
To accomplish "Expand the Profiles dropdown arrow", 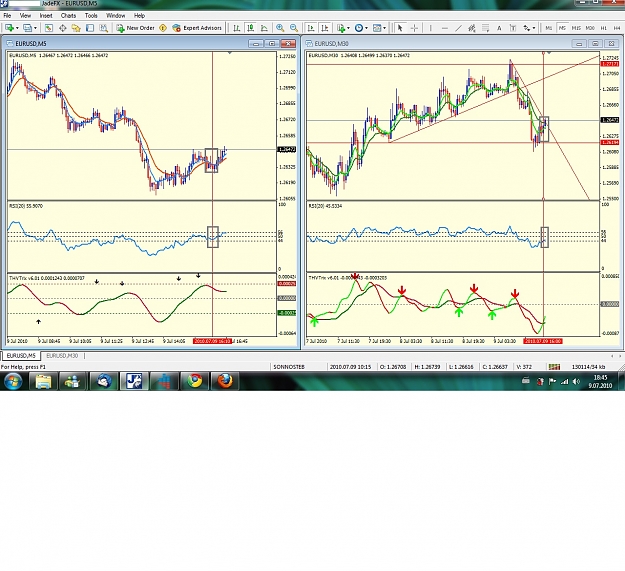I will pos(35,28).
